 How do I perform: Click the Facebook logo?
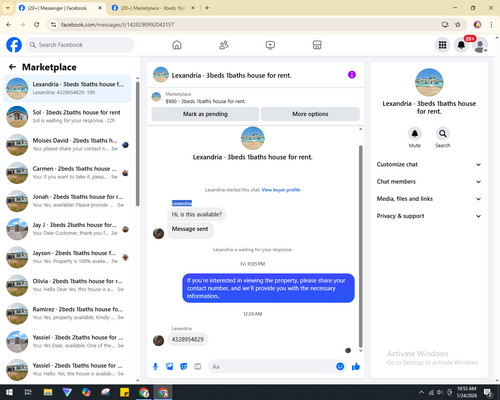coord(14,45)
